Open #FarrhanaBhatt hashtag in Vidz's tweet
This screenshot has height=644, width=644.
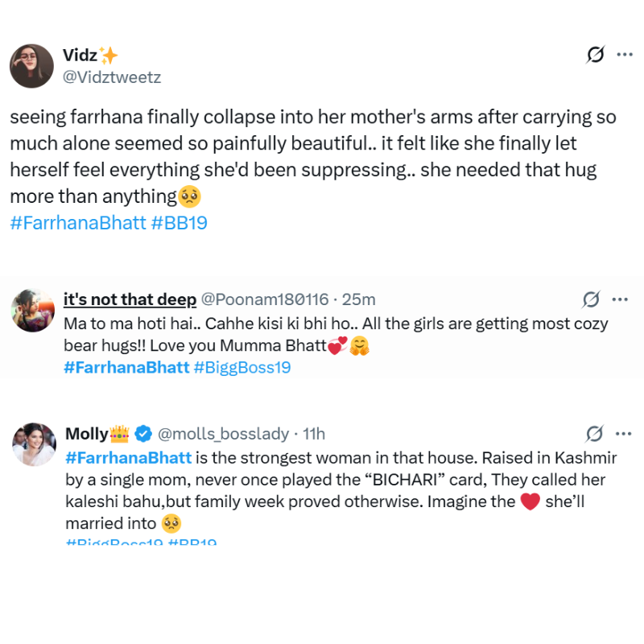tap(77, 223)
